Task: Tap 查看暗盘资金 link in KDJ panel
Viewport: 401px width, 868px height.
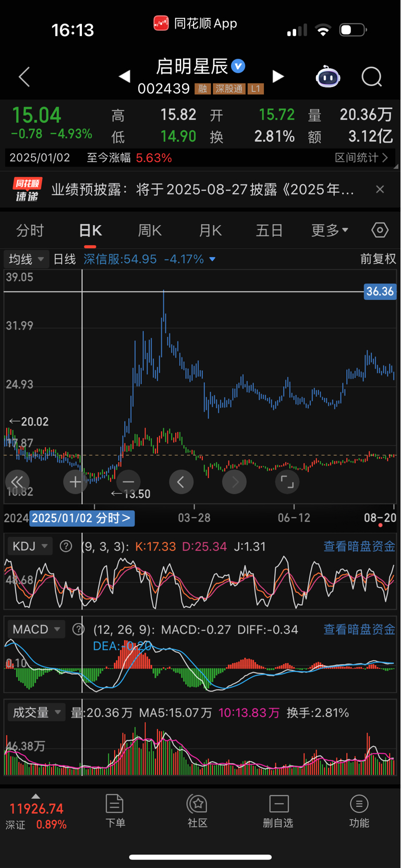Action: click(359, 546)
